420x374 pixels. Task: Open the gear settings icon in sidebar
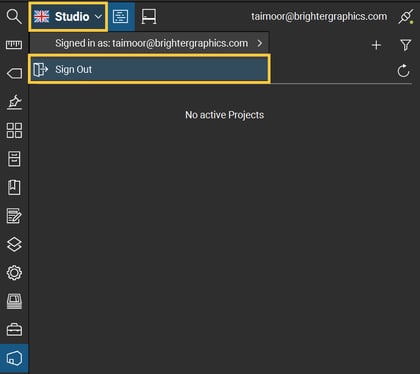(14, 273)
